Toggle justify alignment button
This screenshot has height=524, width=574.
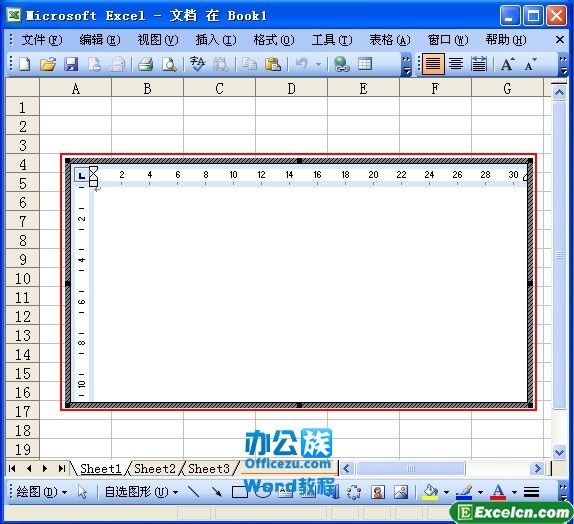click(x=433, y=64)
